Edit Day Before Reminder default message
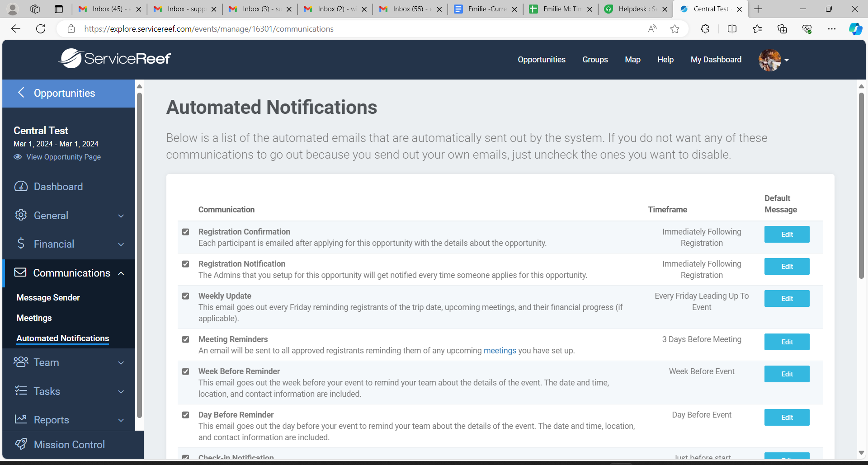 [x=787, y=418]
